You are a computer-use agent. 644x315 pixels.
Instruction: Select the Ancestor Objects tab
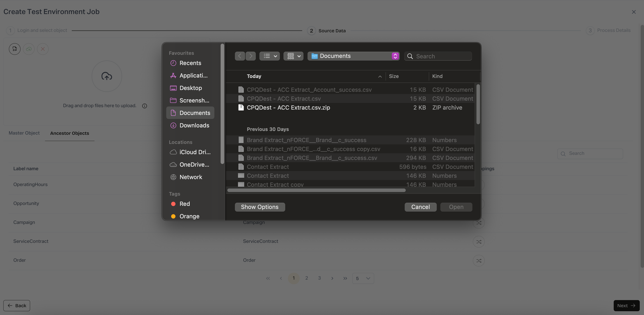pos(70,133)
